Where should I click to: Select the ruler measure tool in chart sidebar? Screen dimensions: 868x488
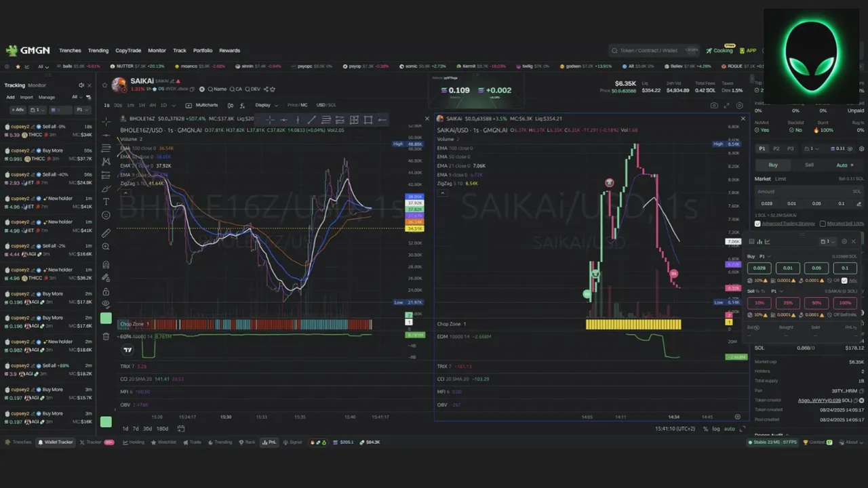click(106, 232)
